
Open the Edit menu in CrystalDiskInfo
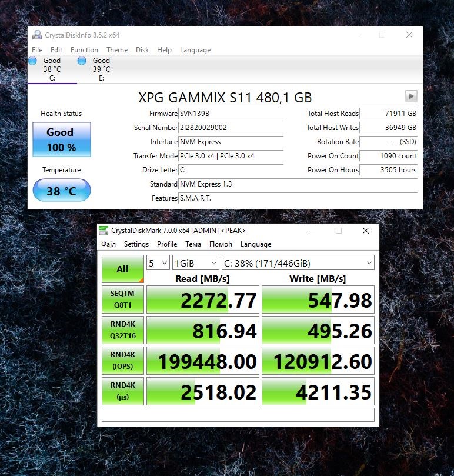click(56, 50)
